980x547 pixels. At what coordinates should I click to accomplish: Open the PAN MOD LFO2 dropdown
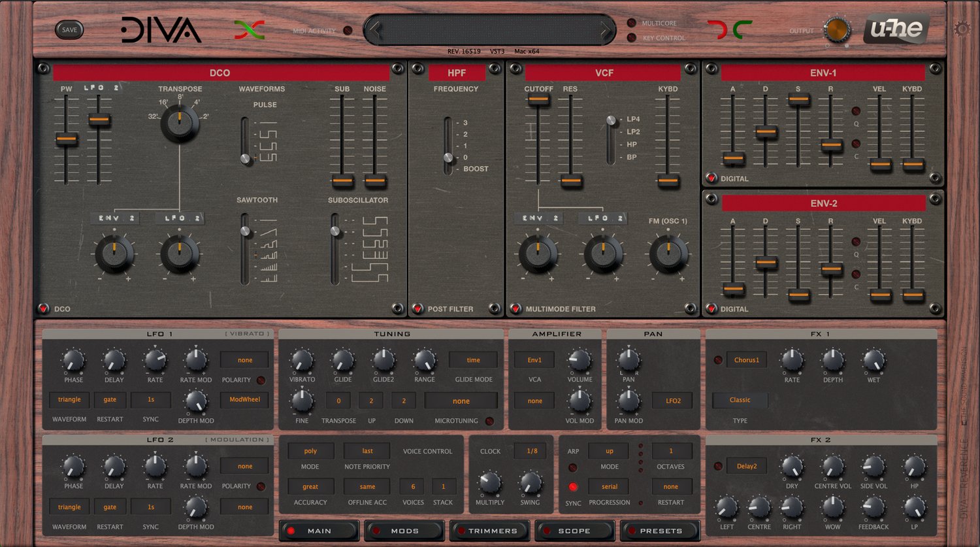[x=673, y=401]
